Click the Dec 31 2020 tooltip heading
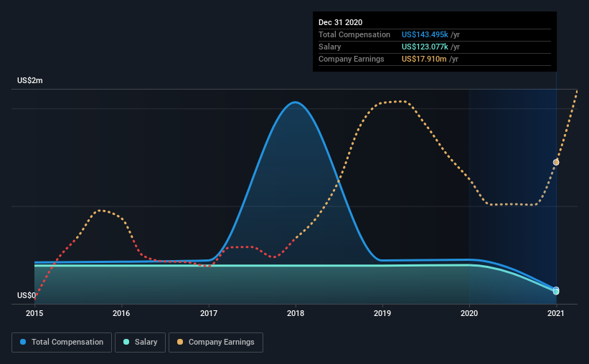 340,22
